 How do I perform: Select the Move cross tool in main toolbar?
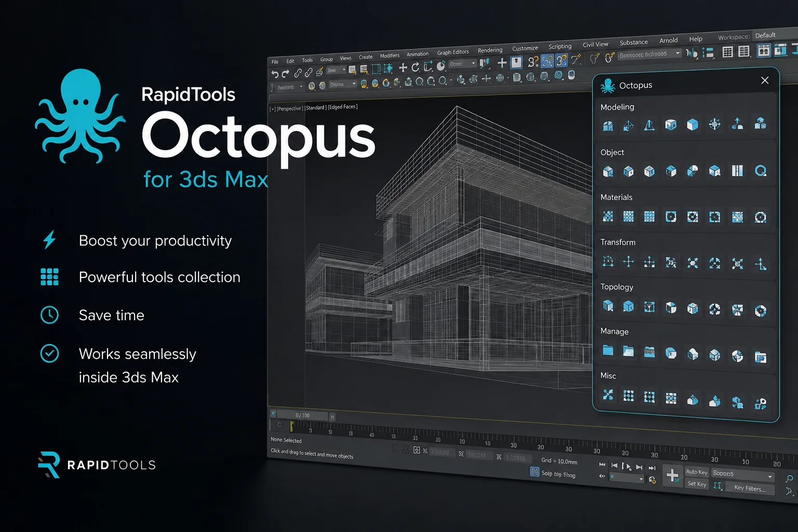point(403,68)
